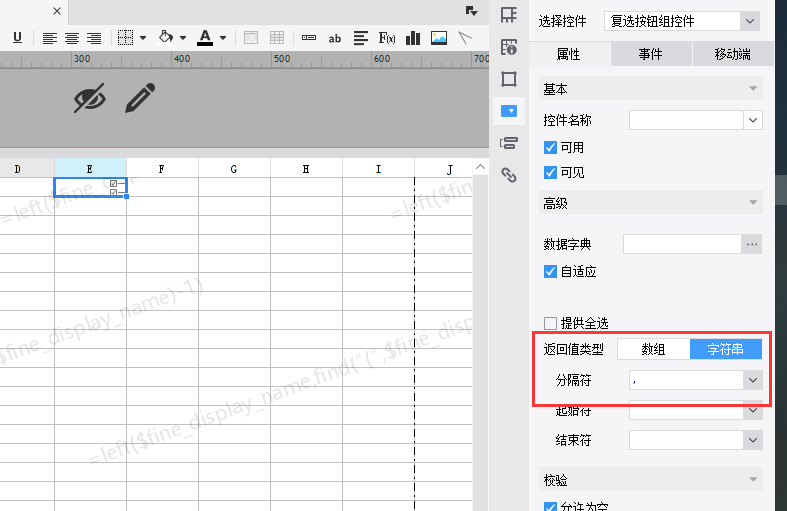This screenshot has width=787, height=511.
Task: Open 控件名称 dropdown arrow
Action: [752, 120]
